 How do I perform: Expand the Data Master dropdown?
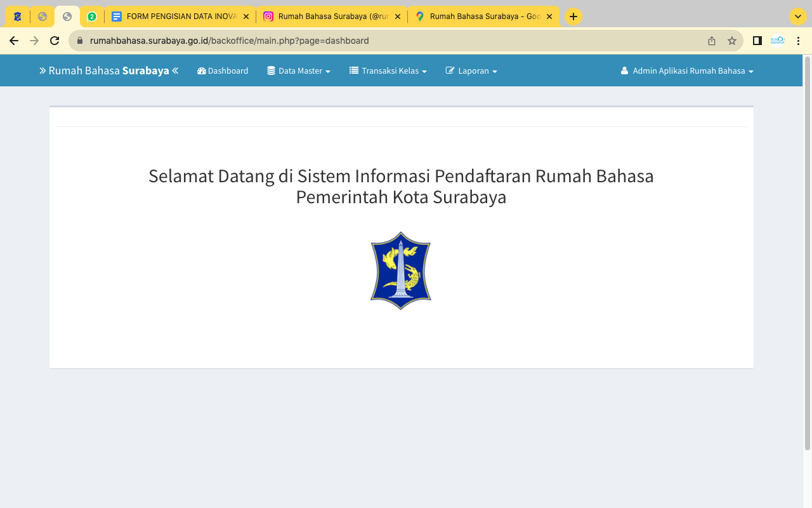point(299,71)
